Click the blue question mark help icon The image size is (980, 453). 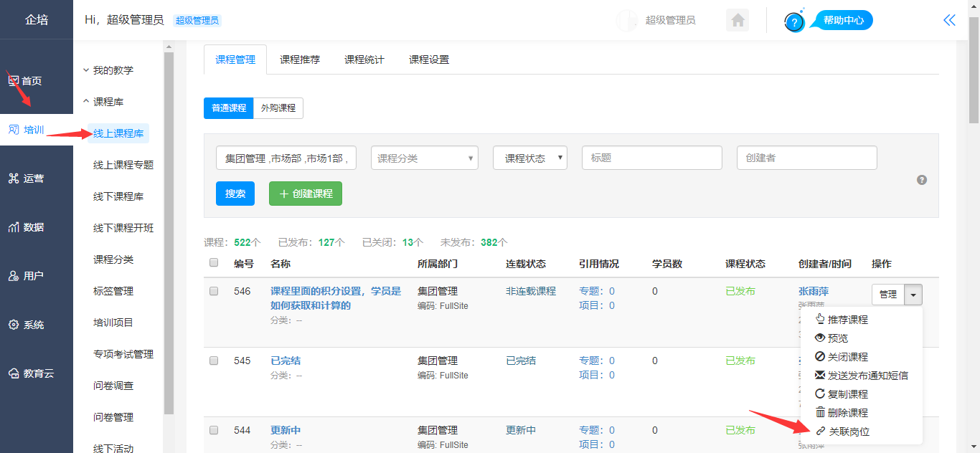click(x=794, y=22)
